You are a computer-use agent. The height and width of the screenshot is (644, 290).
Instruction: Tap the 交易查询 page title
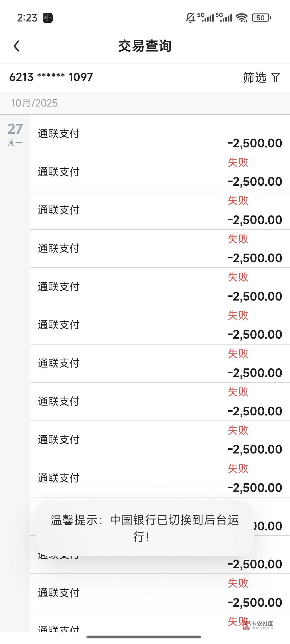tap(145, 46)
